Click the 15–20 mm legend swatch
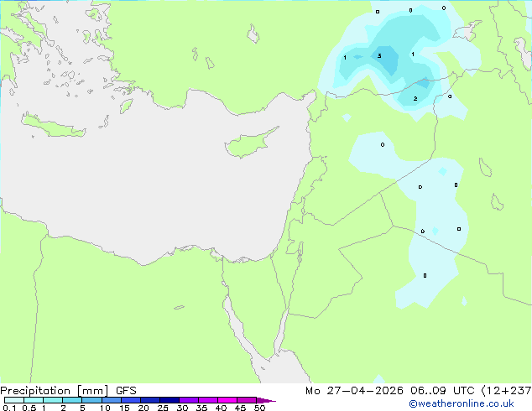This screenshot has width=532, height=411. 130,400
